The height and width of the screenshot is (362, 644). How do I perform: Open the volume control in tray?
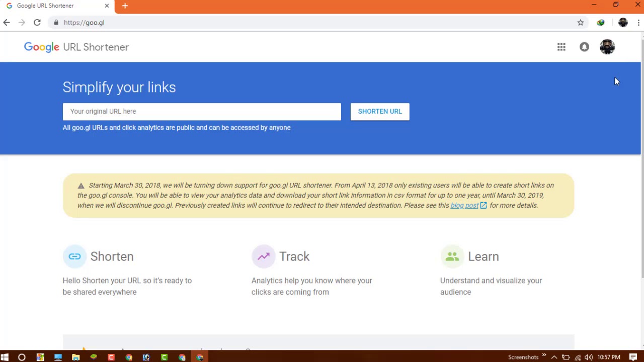(x=588, y=357)
